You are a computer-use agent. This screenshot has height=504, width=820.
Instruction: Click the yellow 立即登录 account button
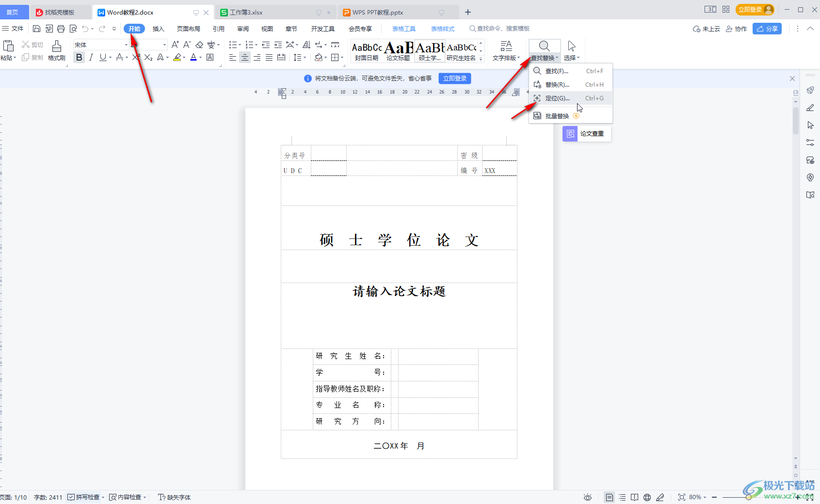click(x=755, y=10)
